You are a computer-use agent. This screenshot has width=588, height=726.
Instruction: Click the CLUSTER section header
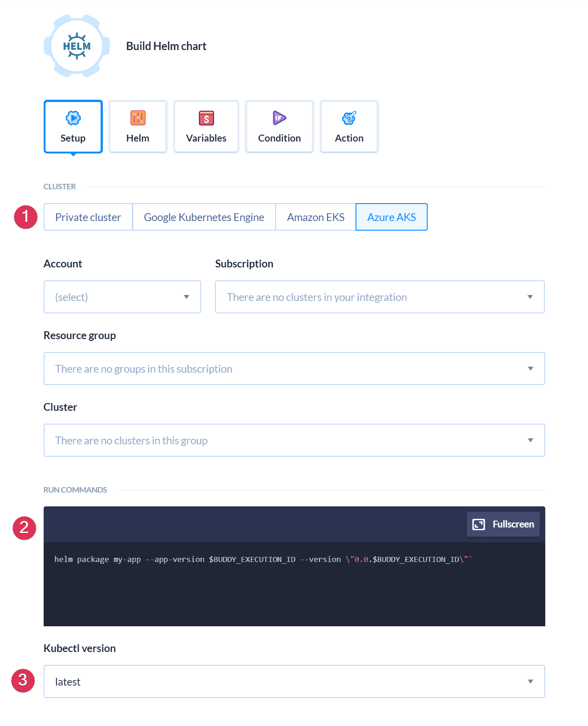tap(60, 187)
